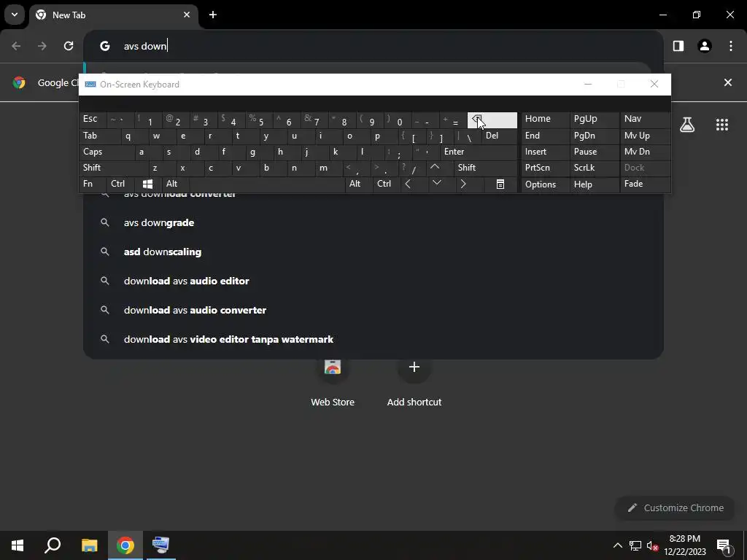This screenshot has height=560, width=747.
Task: Click the number 5 key
Action: coord(260,120)
